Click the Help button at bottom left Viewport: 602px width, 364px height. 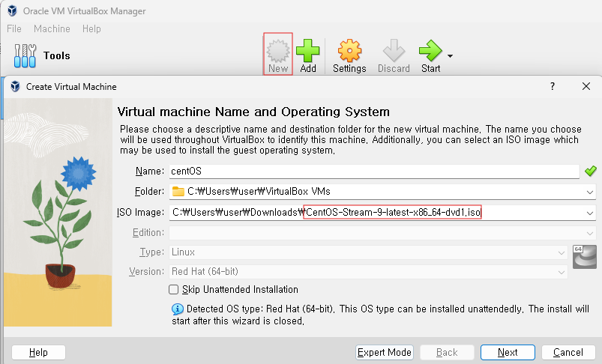pos(38,352)
